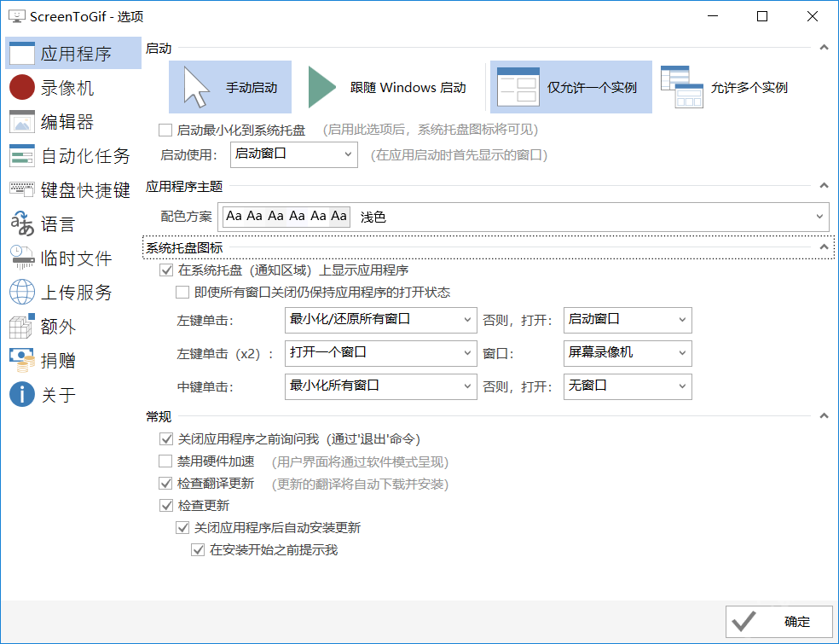Click the 编辑器 picture icon
Image resolution: width=839 pixels, height=644 pixels.
pyautogui.click(x=22, y=121)
